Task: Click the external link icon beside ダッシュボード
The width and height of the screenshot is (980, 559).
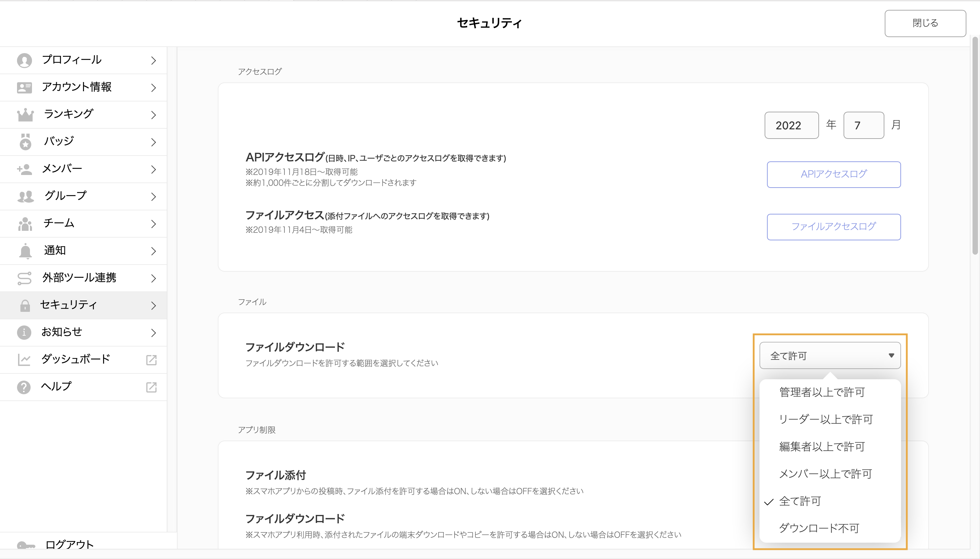Action: click(151, 360)
